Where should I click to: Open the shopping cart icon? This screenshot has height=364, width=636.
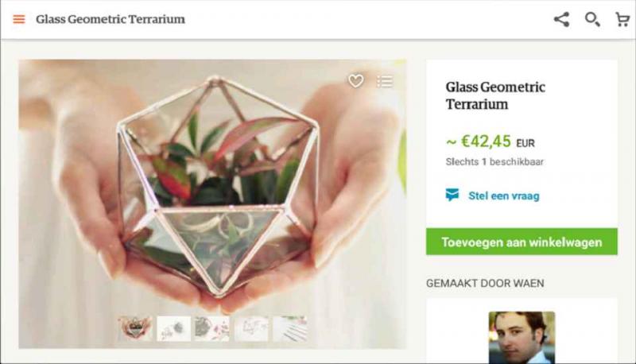[622, 19]
